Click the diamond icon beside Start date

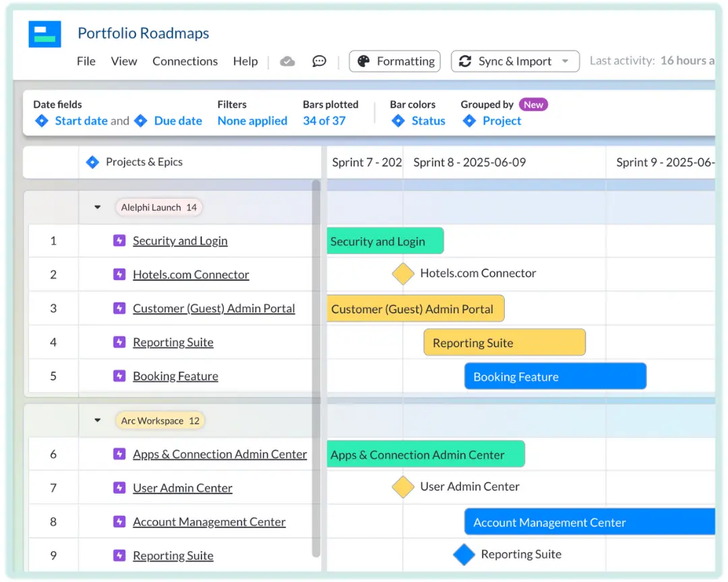(42, 121)
